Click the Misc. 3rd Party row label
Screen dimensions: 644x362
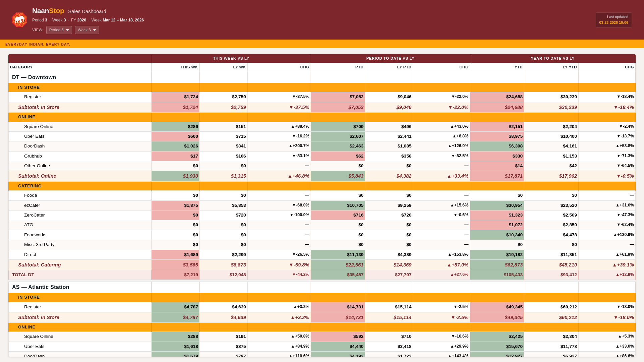click(x=39, y=245)
